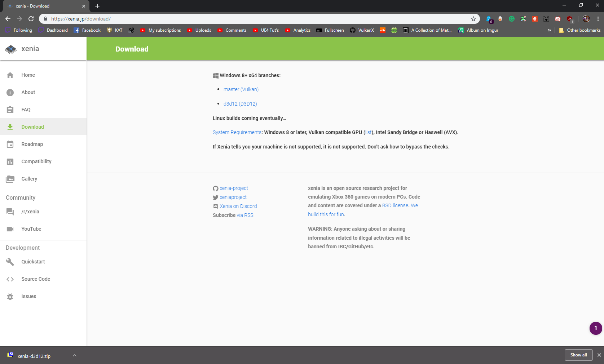Screen dimensions: 604x364
Task: Open the Ghostery extension icon
Action: pos(489,19)
